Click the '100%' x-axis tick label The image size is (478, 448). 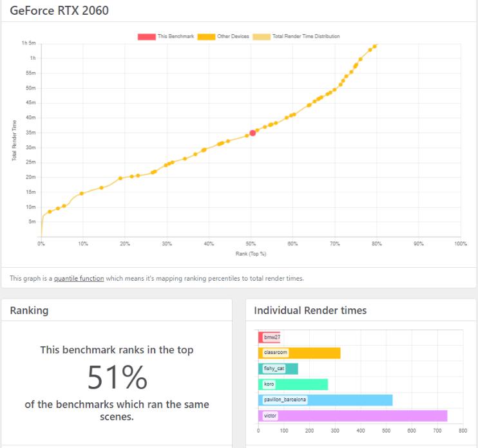click(x=461, y=244)
